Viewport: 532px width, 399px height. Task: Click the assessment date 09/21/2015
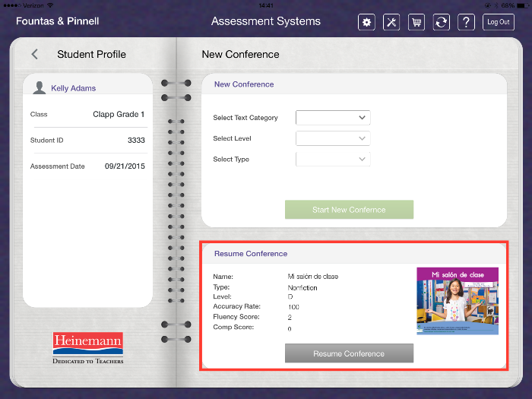click(125, 166)
